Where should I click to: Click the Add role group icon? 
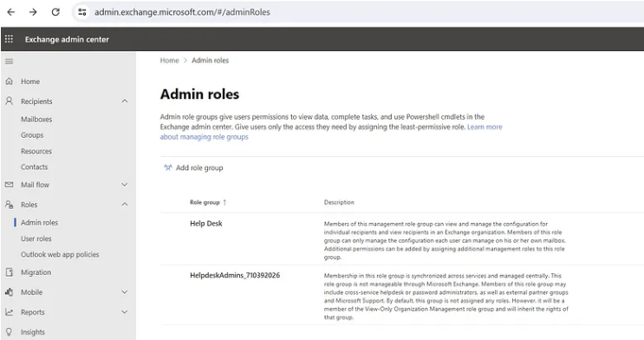coord(168,167)
